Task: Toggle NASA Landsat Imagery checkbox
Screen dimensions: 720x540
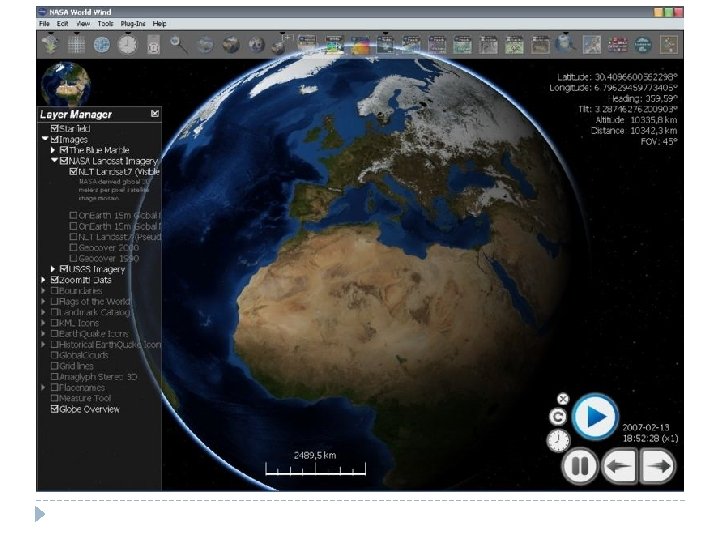Action: pos(64,161)
